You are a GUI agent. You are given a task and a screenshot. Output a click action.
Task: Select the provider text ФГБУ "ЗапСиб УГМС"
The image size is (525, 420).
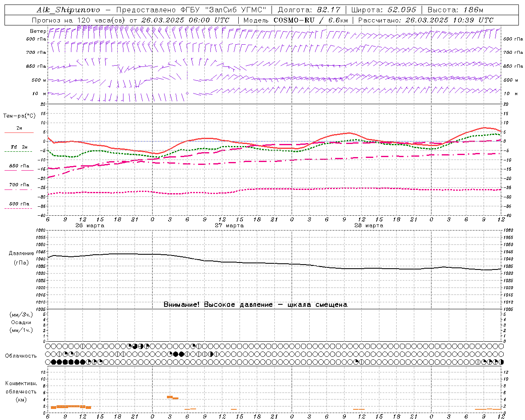pos(223,10)
